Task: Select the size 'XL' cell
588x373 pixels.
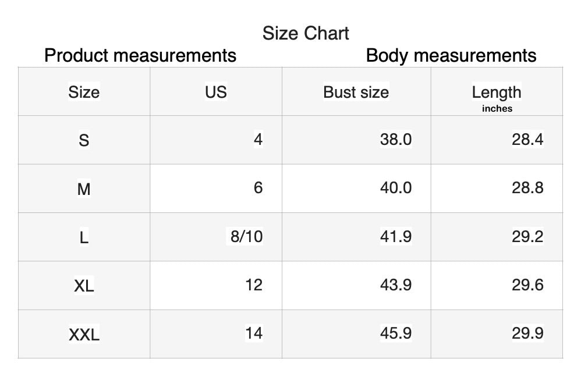Action: [84, 285]
